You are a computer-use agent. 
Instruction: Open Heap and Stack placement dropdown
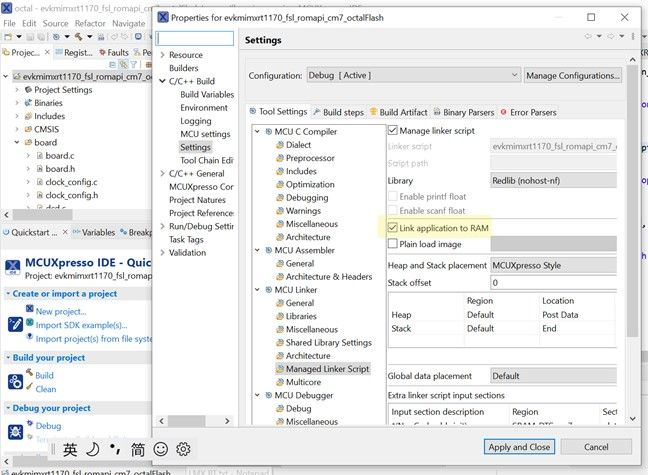(553, 265)
